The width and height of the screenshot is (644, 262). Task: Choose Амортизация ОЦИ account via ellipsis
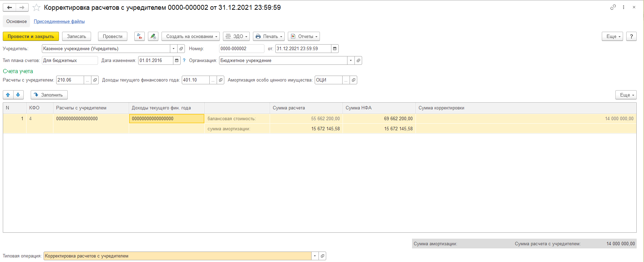tap(346, 80)
